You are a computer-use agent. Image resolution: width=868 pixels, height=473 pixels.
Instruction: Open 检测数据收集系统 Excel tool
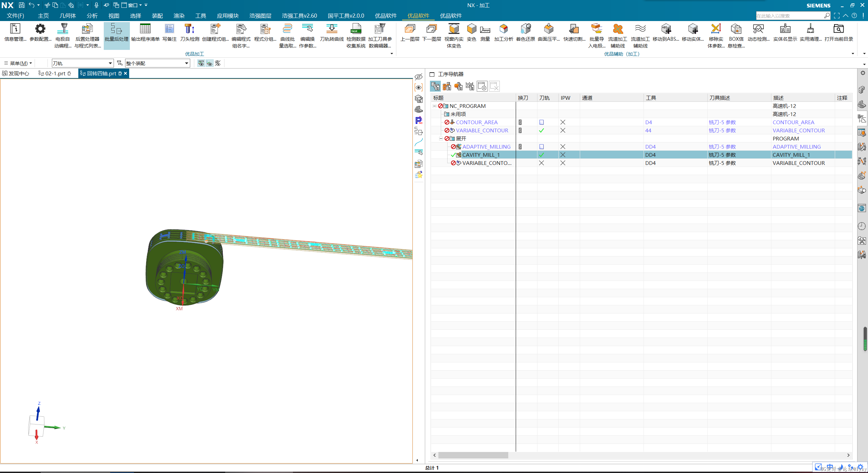point(356,36)
